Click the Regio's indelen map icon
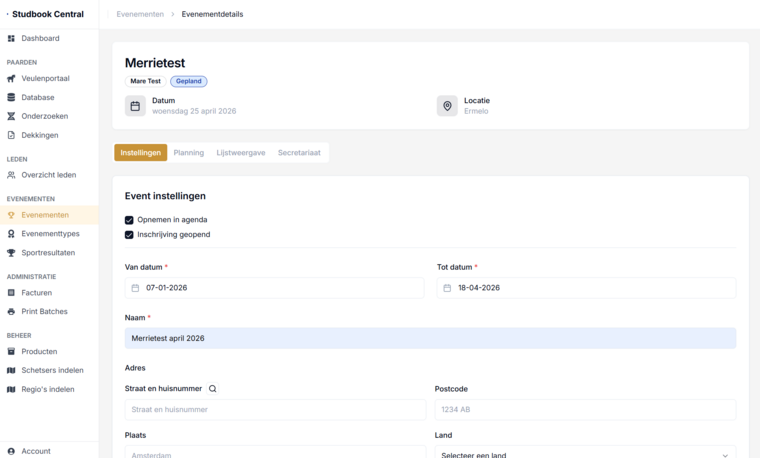760x458 pixels. pos(11,389)
